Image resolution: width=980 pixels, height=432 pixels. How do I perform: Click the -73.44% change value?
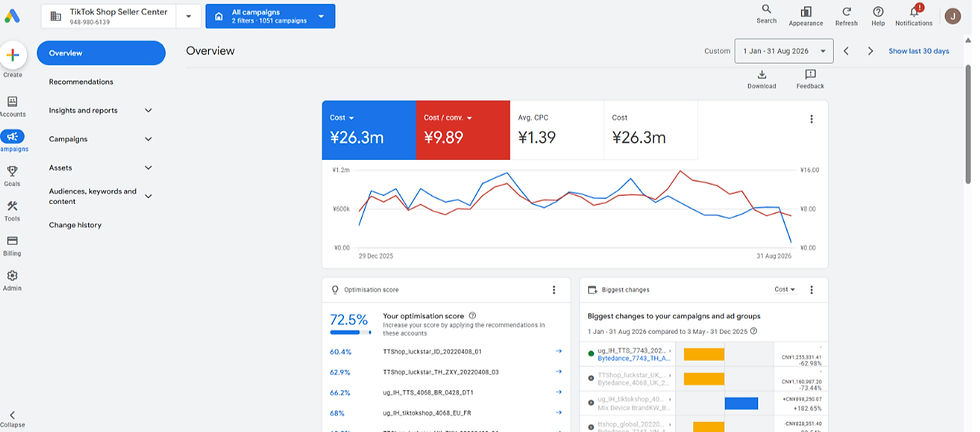(811, 388)
